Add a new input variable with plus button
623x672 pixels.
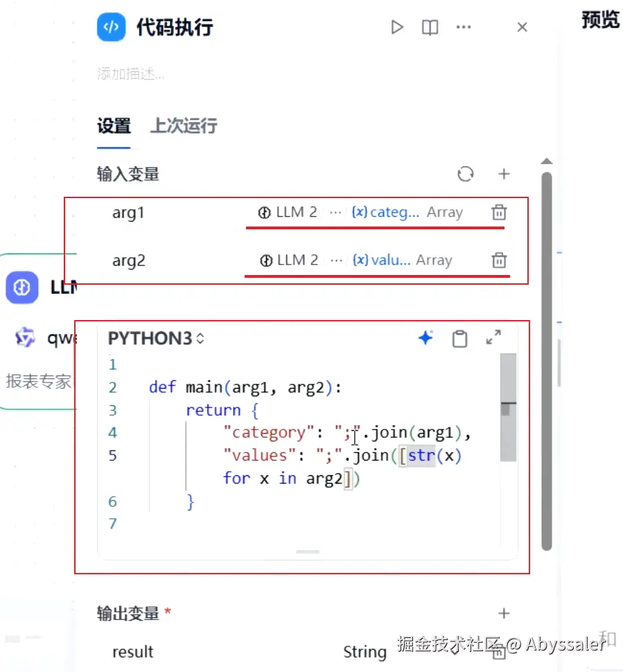point(504,174)
